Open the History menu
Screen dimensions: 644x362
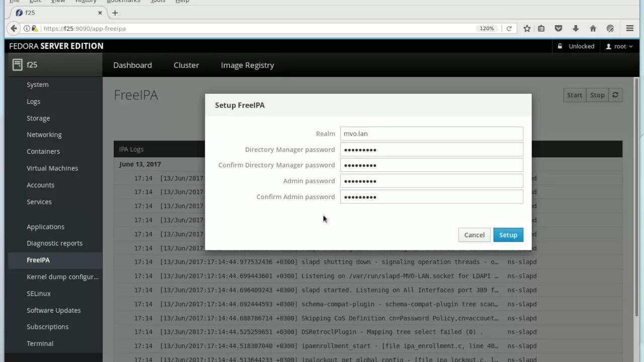(86, 2)
